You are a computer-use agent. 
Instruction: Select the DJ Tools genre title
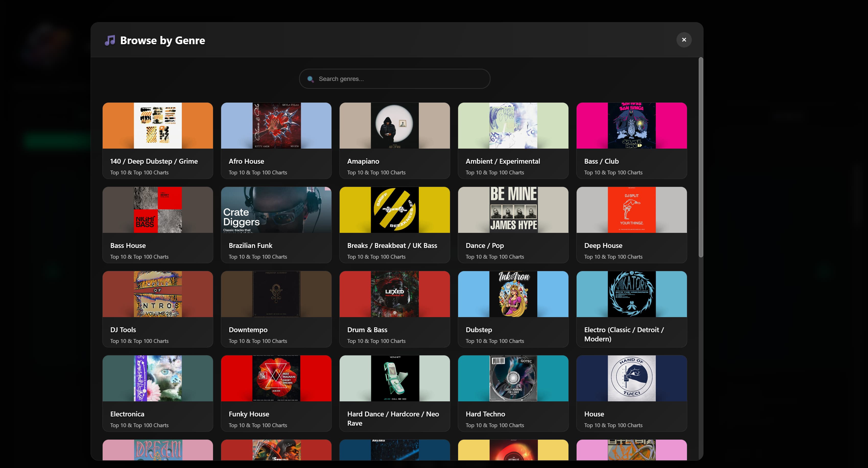coord(123,330)
